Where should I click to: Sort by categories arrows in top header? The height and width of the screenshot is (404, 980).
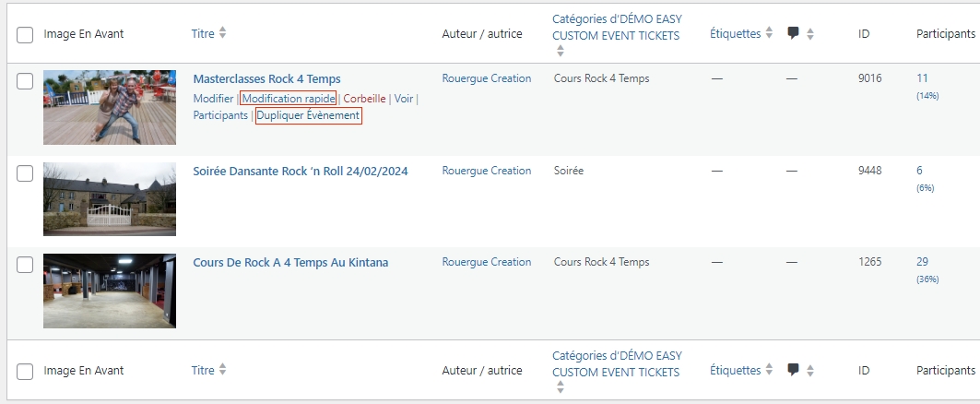560,52
